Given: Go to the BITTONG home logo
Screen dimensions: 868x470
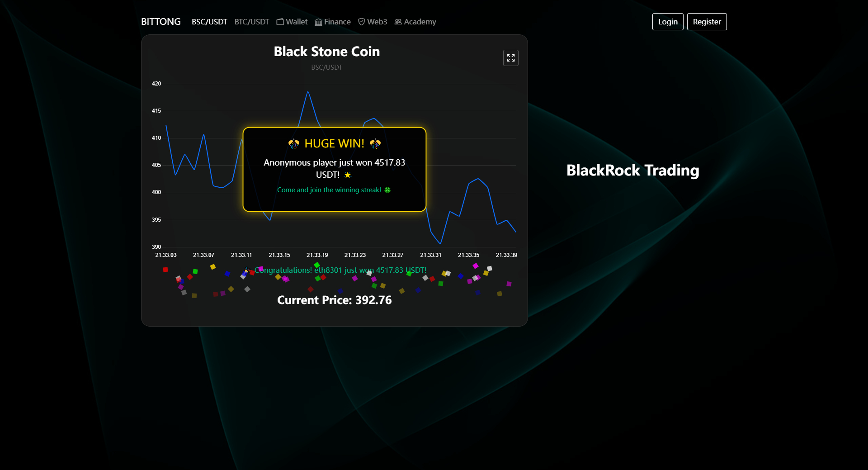Looking at the screenshot, I should [161, 22].
